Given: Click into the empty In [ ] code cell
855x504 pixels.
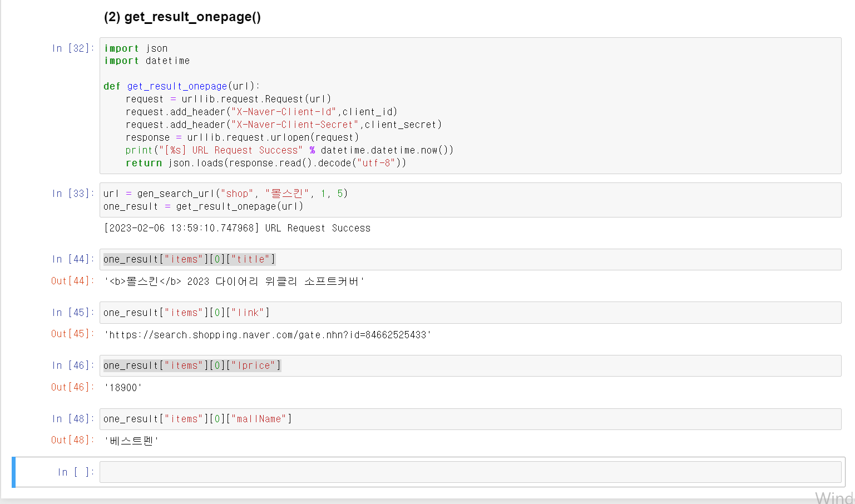Looking at the screenshot, I should coord(470,472).
